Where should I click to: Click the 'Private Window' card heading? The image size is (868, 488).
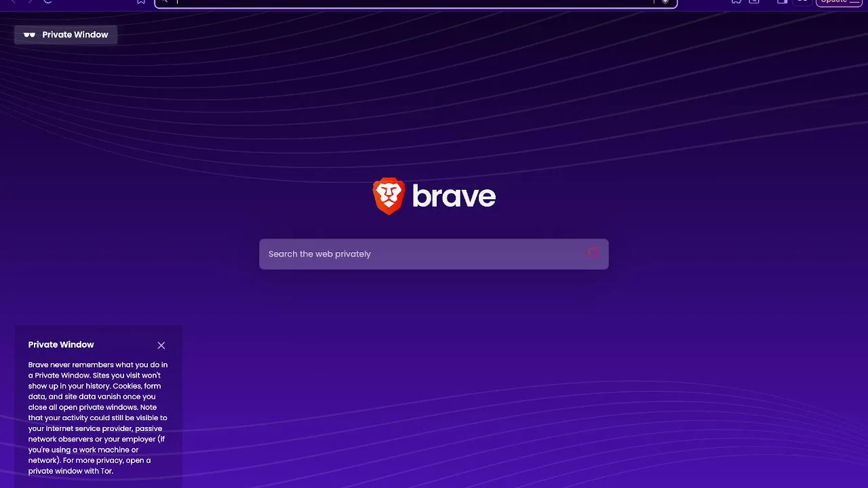pos(61,345)
